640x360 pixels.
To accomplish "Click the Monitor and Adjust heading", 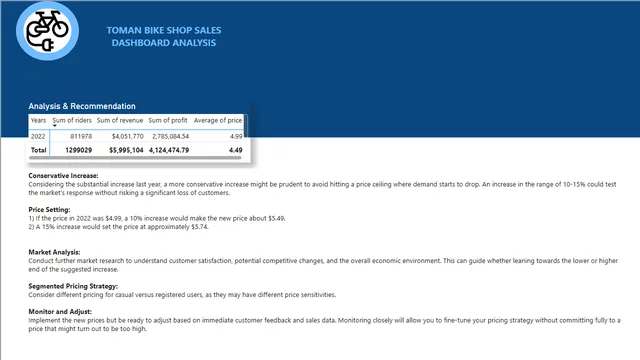I will click(60, 312).
